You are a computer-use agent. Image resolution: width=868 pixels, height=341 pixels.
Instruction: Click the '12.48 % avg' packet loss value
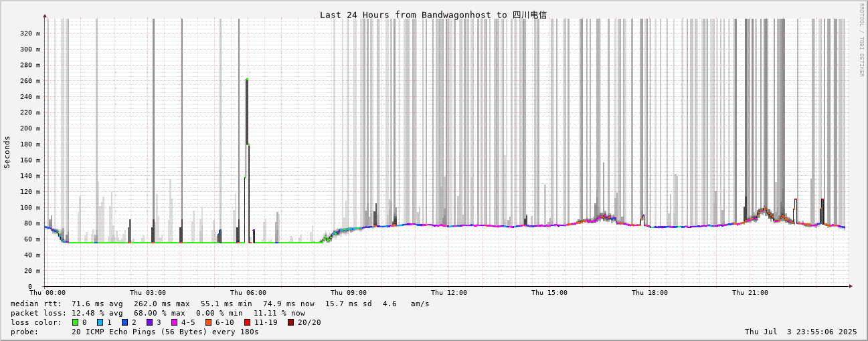pyautogui.click(x=98, y=313)
